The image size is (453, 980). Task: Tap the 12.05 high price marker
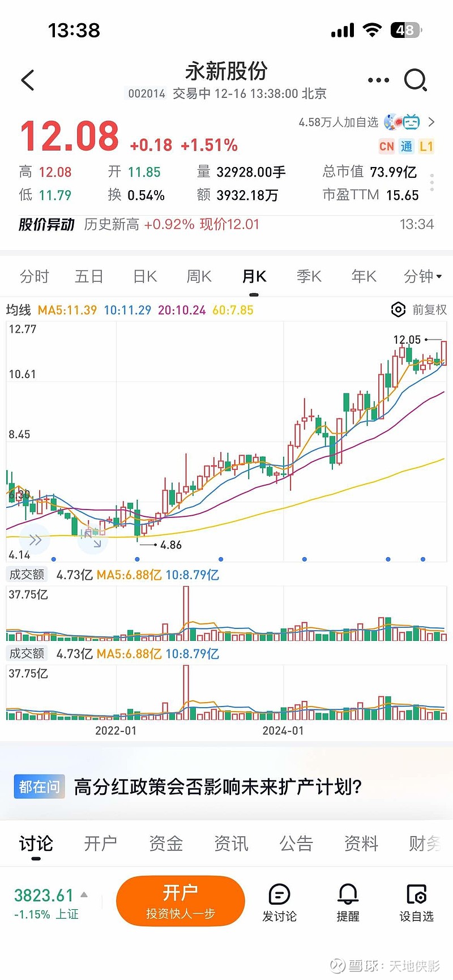[407, 340]
